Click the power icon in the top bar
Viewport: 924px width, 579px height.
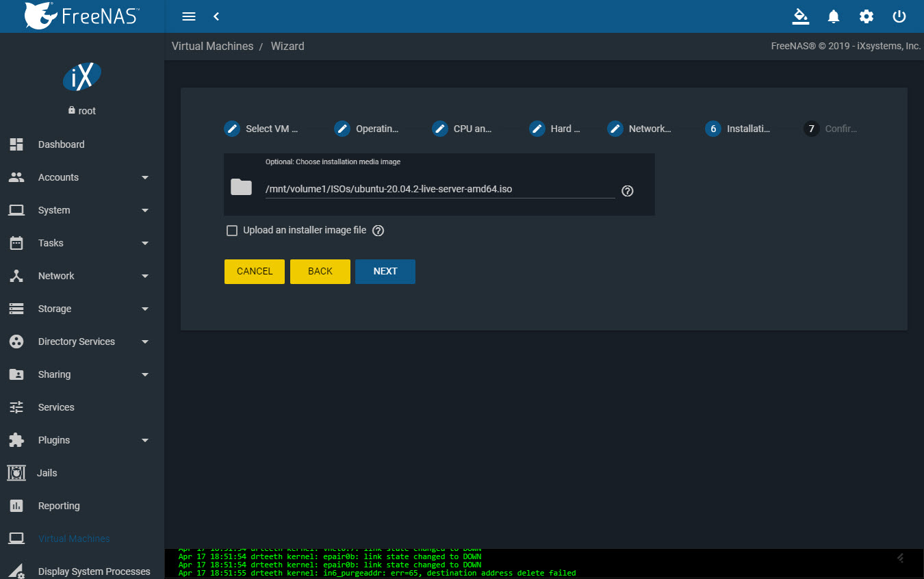(x=899, y=16)
